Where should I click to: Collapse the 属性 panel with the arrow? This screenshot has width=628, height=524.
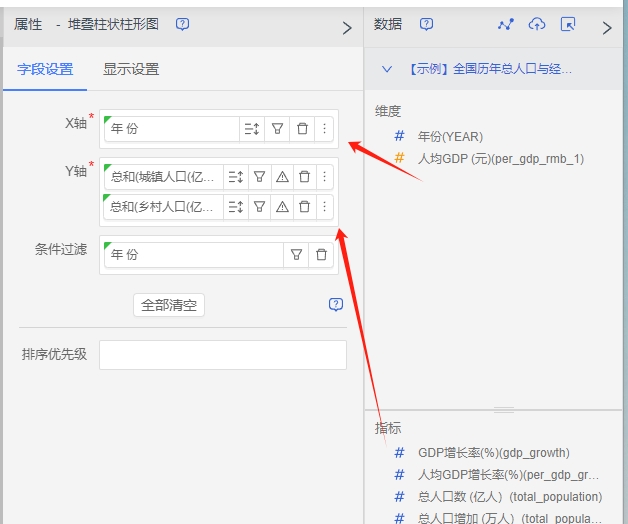click(347, 28)
